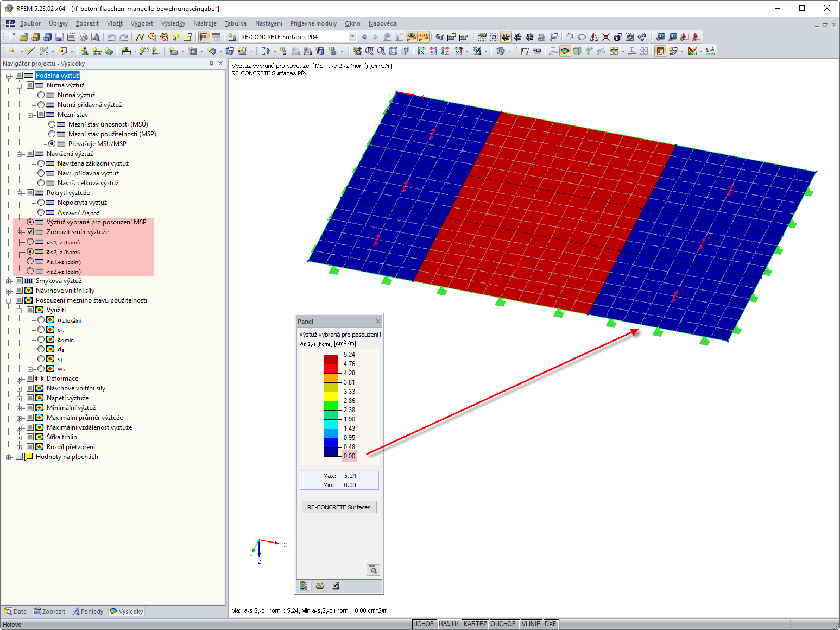Open the RF-CONCRETE Surfaces PŘ4 dropdown
This screenshot has height=630, width=840.
tap(352, 37)
